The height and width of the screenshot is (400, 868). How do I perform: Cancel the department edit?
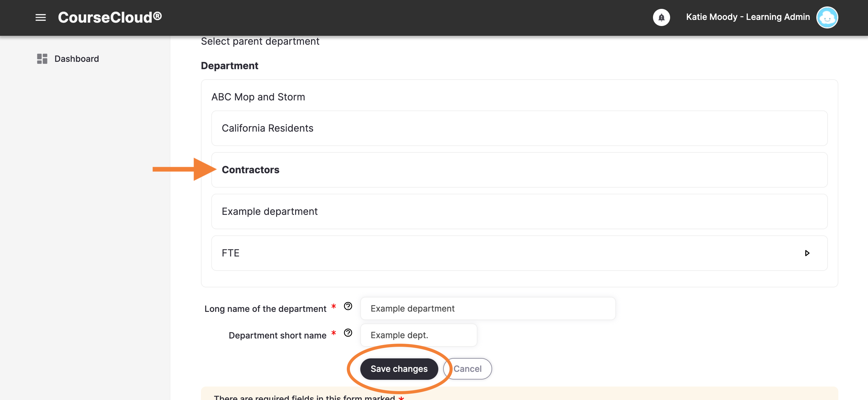tap(467, 369)
